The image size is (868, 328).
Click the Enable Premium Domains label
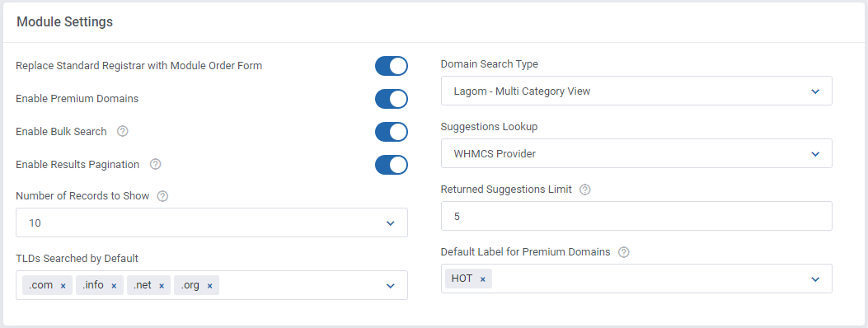(x=77, y=99)
